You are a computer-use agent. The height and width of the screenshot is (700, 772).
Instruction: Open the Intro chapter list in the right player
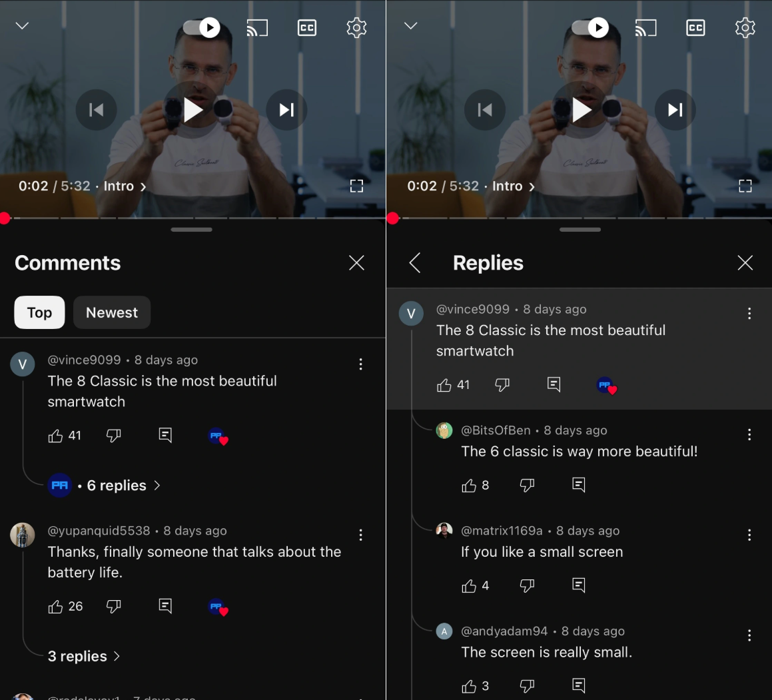514,186
